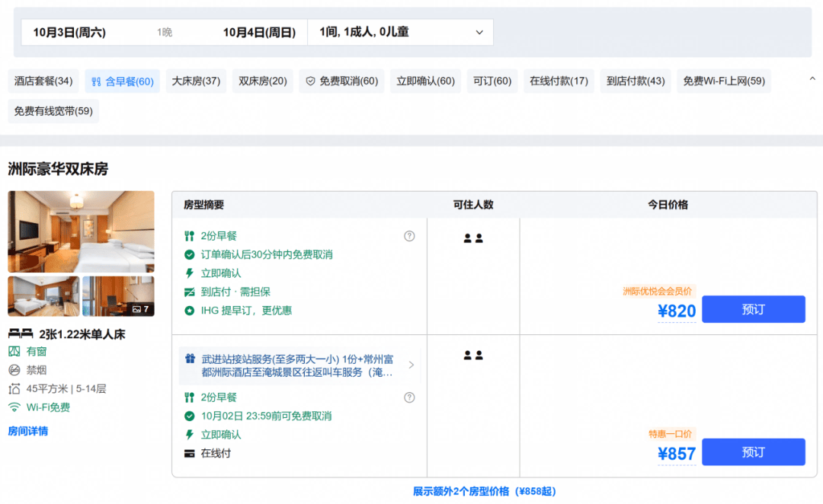Viewport: 823px width, 504px height.
Task: Open the small bedroom photo thumbnail
Action: (x=43, y=296)
